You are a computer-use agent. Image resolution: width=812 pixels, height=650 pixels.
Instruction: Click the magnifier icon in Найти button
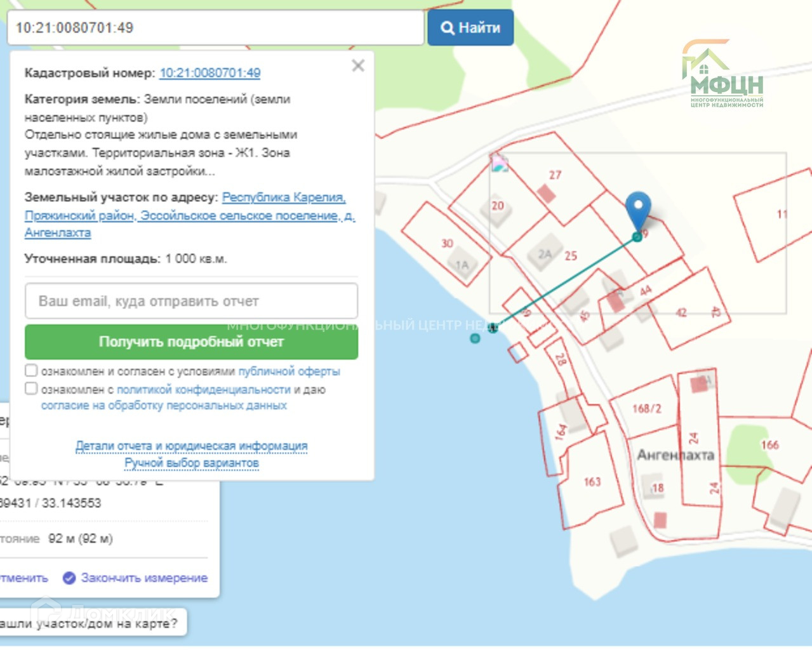coord(448,28)
